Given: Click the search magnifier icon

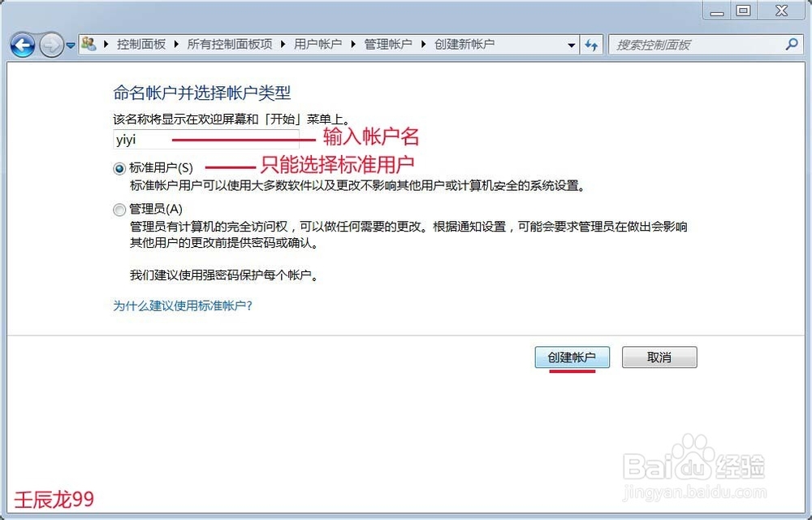Looking at the screenshot, I should click(x=789, y=45).
